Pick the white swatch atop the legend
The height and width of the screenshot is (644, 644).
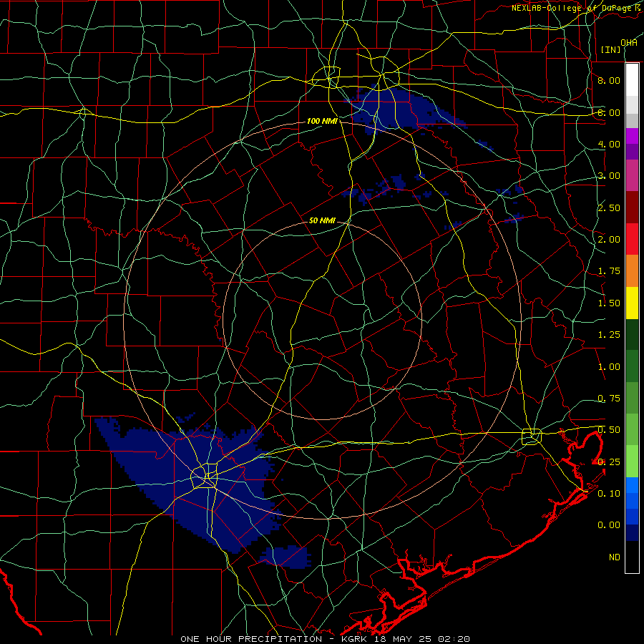(x=632, y=80)
